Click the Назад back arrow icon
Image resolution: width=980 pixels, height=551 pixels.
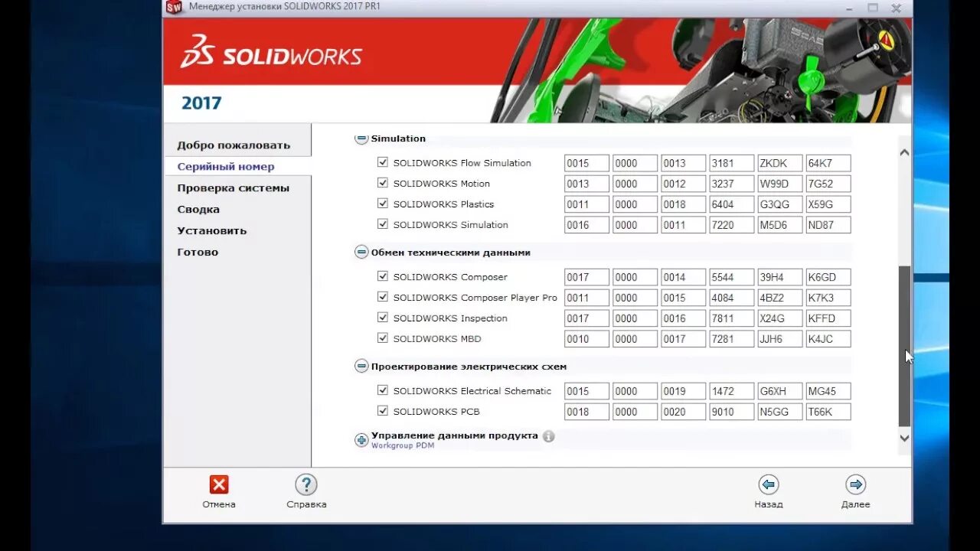point(769,484)
